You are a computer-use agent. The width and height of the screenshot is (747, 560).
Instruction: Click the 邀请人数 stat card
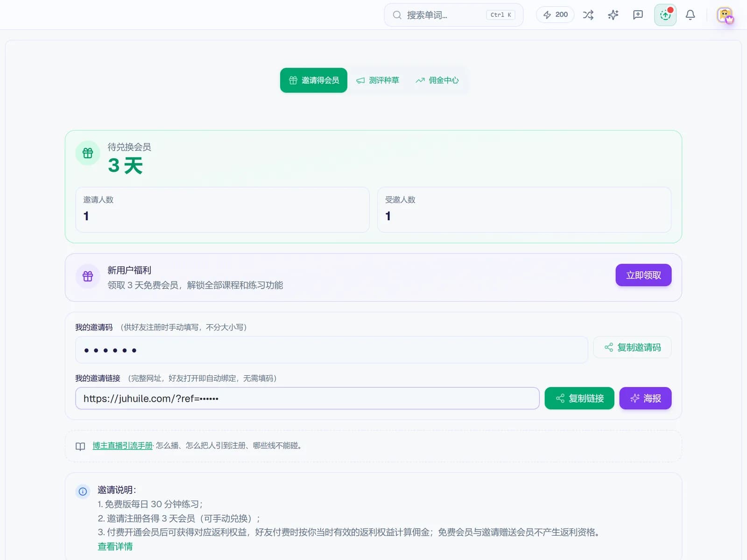click(222, 210)
